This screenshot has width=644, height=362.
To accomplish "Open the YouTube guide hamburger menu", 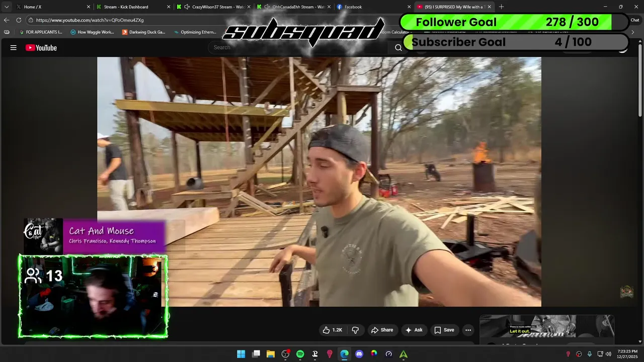I will (x=14, y=48).
